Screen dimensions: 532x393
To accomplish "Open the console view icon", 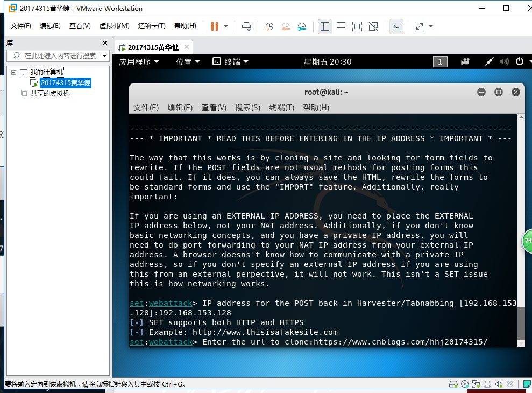I will tap(396, 26).
